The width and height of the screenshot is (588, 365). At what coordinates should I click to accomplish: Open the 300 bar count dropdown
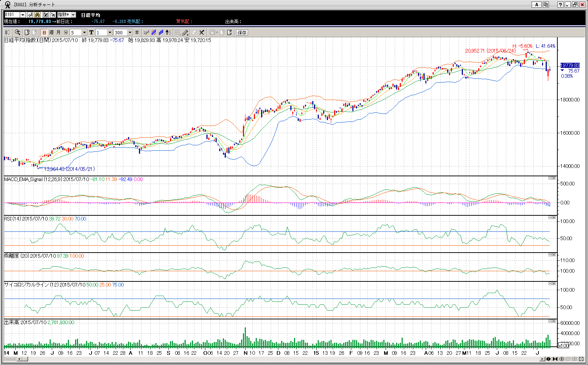[x=130, y=32]
